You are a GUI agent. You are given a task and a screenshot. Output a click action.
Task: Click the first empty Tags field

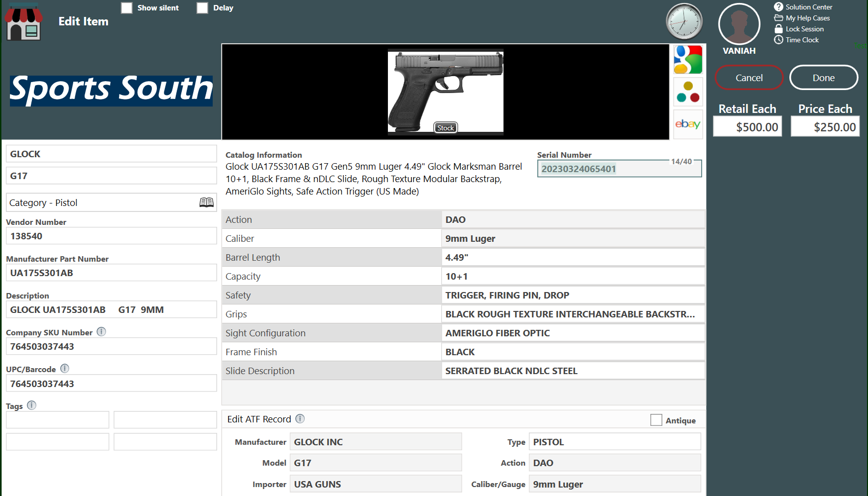57,419
